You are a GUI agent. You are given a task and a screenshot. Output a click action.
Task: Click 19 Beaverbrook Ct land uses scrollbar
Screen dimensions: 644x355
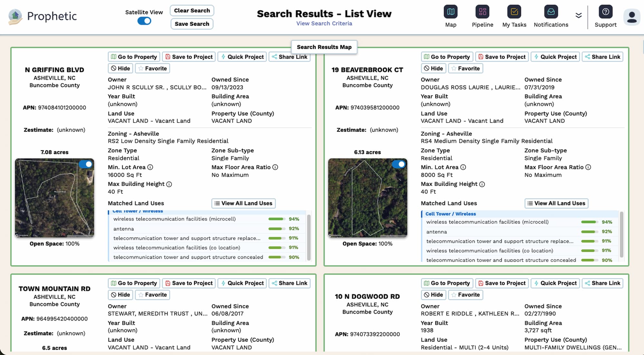tap(622, 234)
